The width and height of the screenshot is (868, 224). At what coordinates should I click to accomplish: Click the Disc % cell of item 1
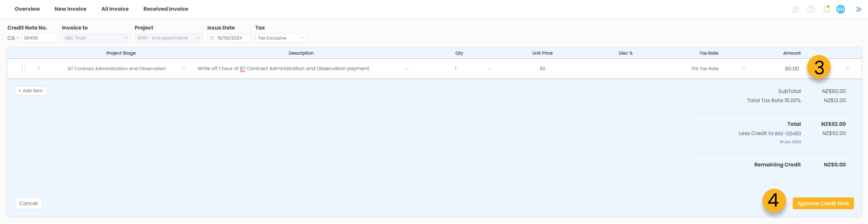pos(625,69)
